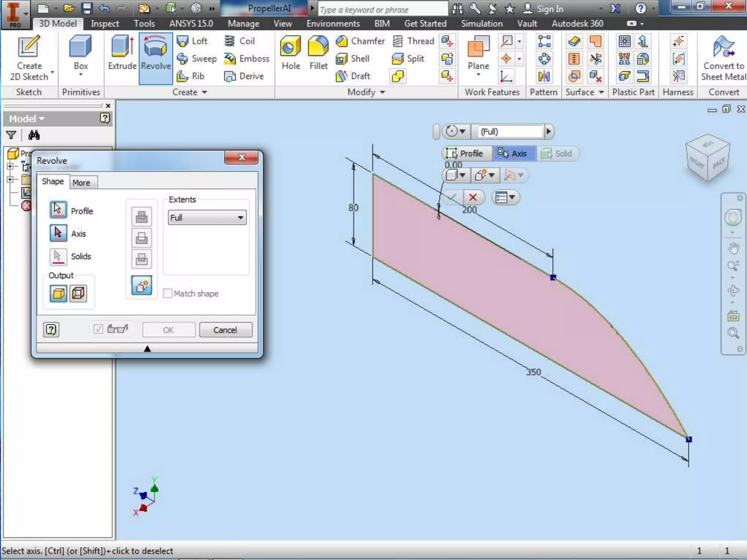Image resolution: width=747 pixels, height=560 pixels.
Task: Select the Chamfer tool
Action: point(360,41)
